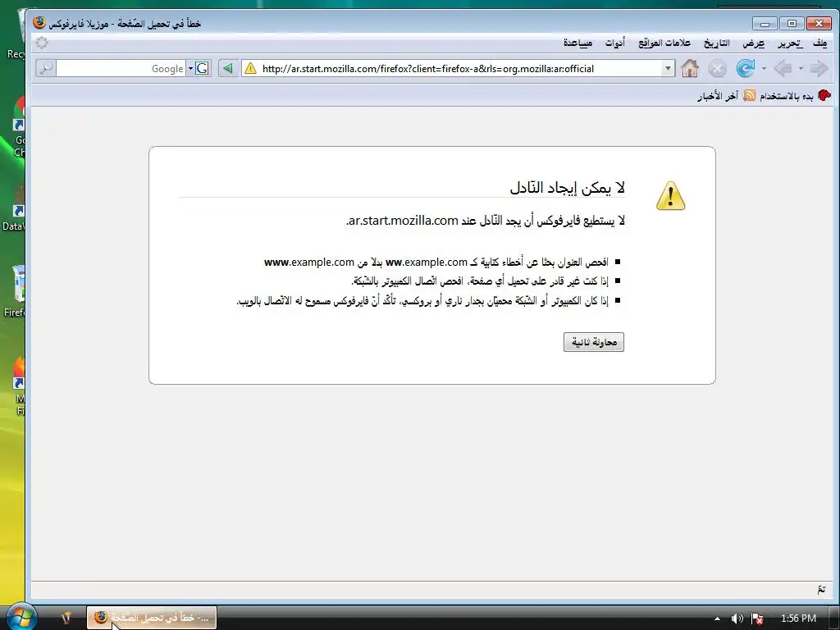Click the loading throbber icon
The height and width of the screenshot is (630, 840).
[42, 43]
